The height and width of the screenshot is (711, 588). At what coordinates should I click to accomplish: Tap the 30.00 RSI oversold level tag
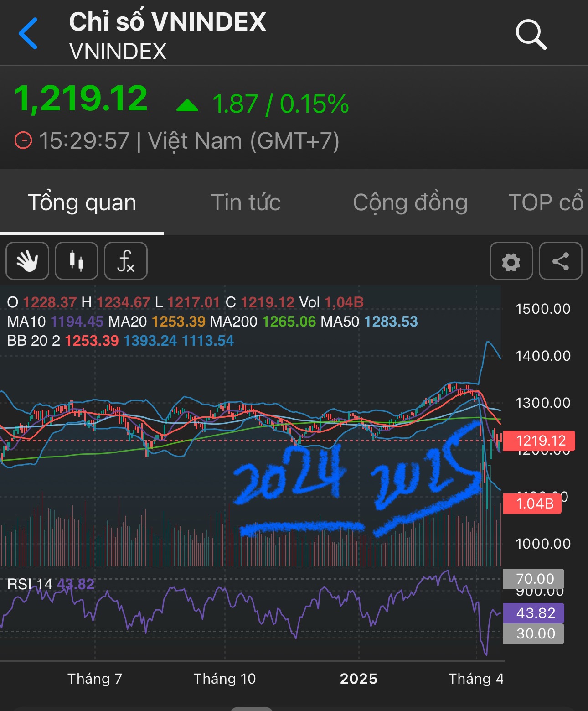click(x=535, y=633)
